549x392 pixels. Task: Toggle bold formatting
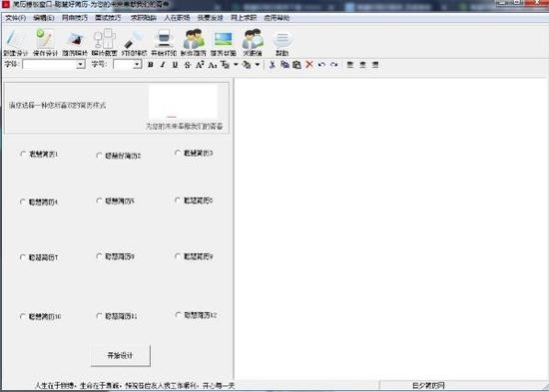coord(151,65)
